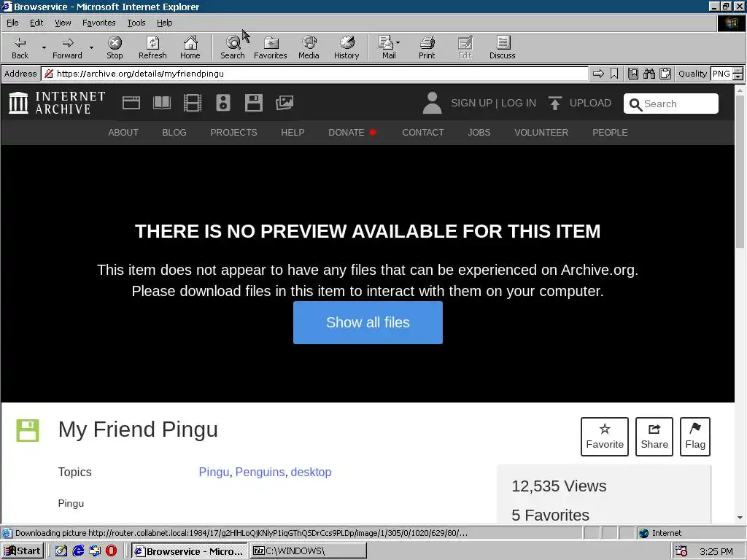
Task: Print the page with the Print icon
Action: [x=427, y=47]
